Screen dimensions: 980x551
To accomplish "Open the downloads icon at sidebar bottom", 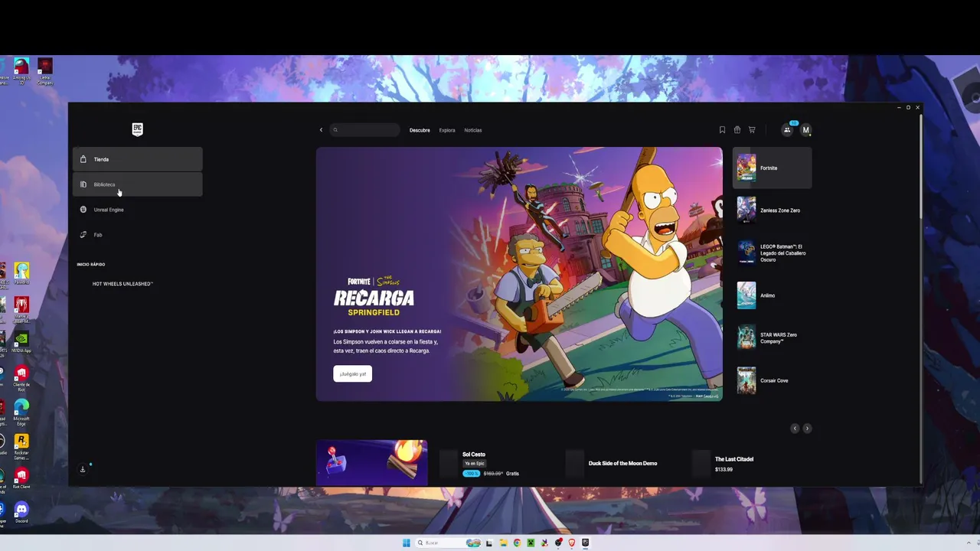I will click(x=83, y=469).
